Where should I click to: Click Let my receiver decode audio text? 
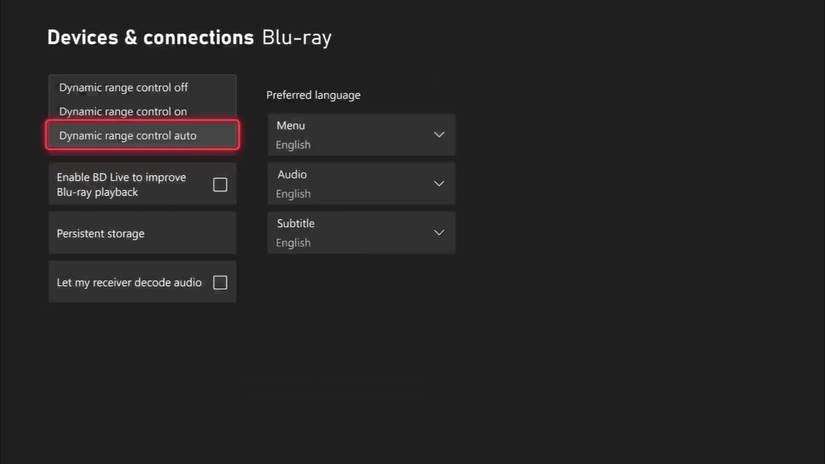coord(129,283)
